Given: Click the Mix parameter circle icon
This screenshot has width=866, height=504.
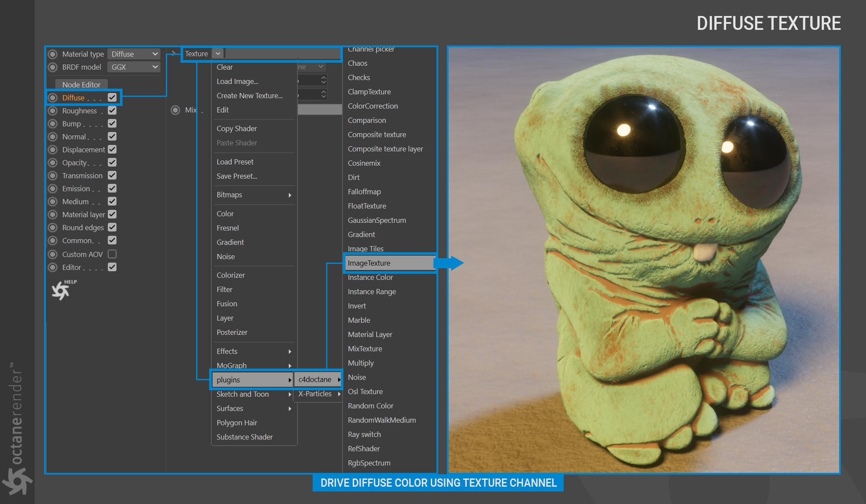Looking at the screenshot, I should pos(175,110).
